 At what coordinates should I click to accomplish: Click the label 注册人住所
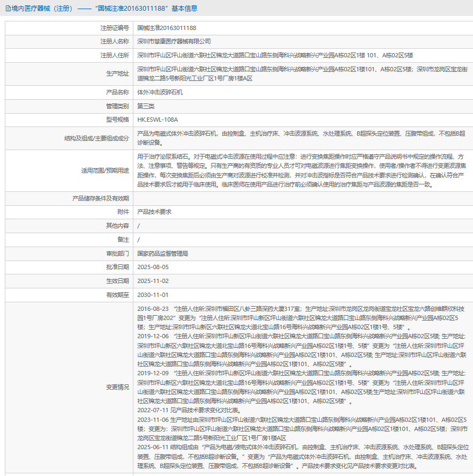115,56
